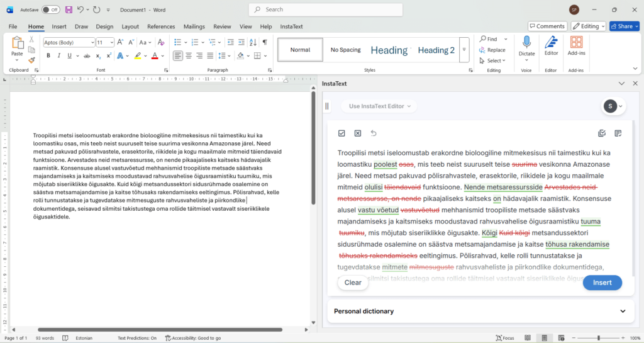Open the InstaText ribbon tab
Viewport: 644px width, 343px height.
pos(291,26)
